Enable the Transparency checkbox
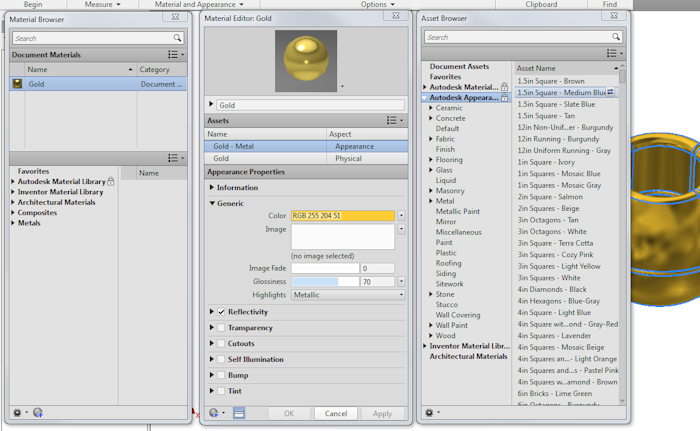The width and height of the screenshot is (700, 431). 221,327
